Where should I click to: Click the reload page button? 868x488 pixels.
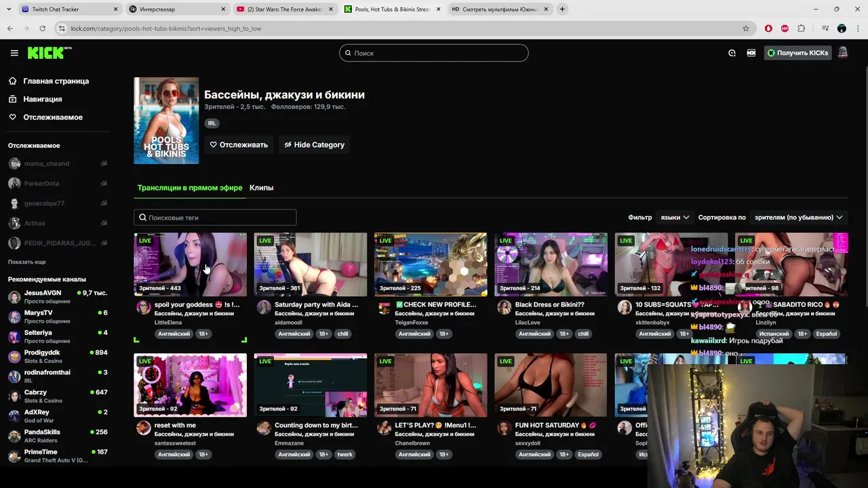pos(42,28)
